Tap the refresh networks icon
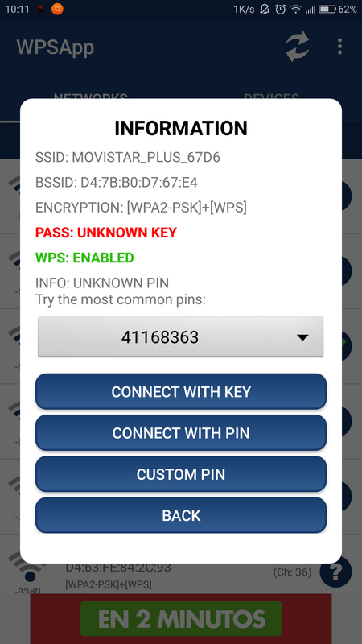The height and width of the screenshot is (644, 362). 298,47
